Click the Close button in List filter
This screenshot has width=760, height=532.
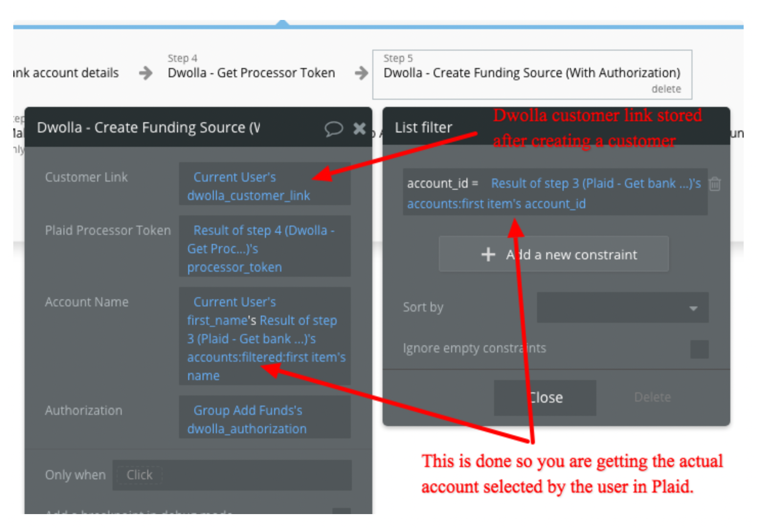pos(545,397)
